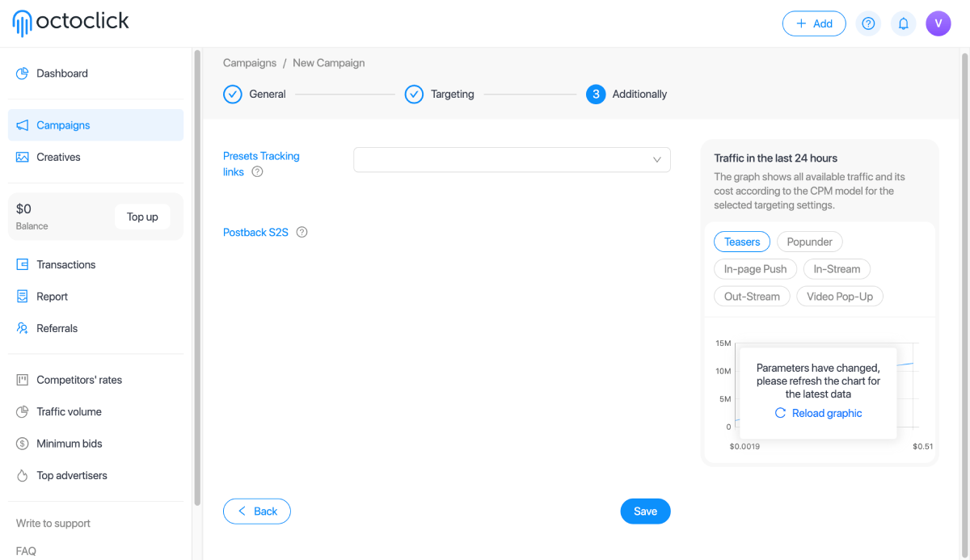Open the user avatar V menu

coord(938,23)
